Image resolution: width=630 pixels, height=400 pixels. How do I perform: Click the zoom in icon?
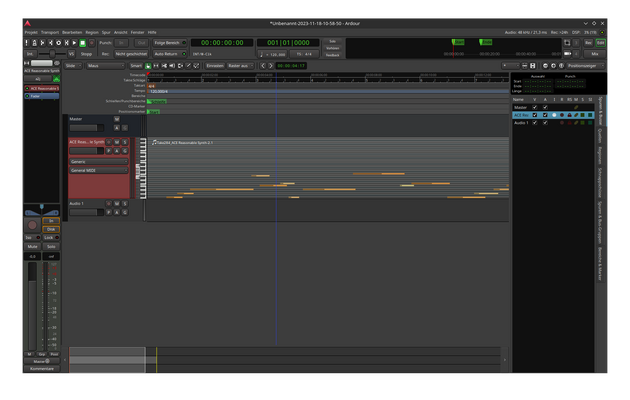coord(553,65)
